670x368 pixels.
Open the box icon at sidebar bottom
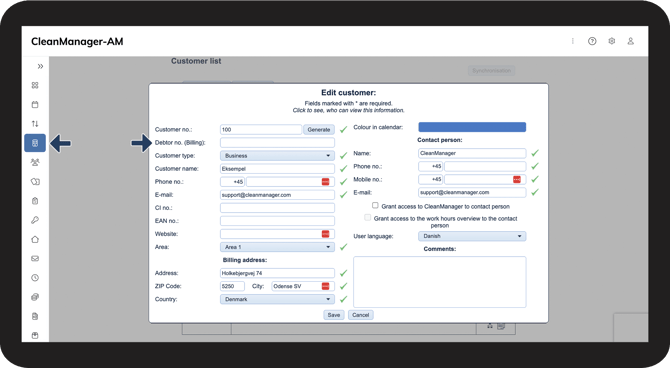[x=35, y=336]
